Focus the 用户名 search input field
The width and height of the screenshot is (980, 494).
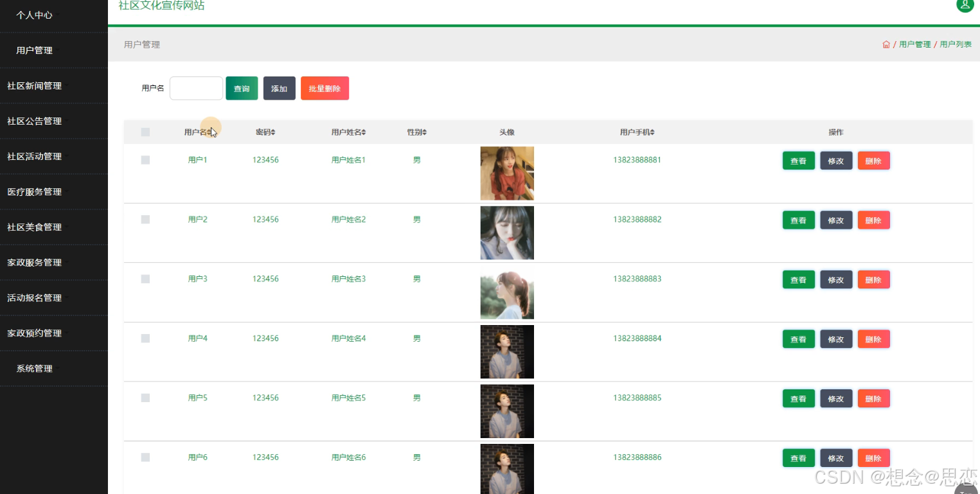coord(196,89)
